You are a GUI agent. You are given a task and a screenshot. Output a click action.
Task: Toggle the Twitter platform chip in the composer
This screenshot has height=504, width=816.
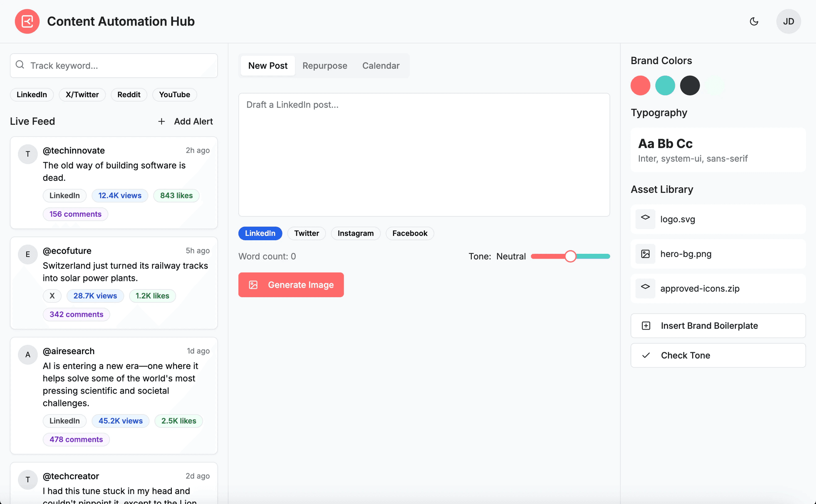pyautogui.click(x=306, y=233)
